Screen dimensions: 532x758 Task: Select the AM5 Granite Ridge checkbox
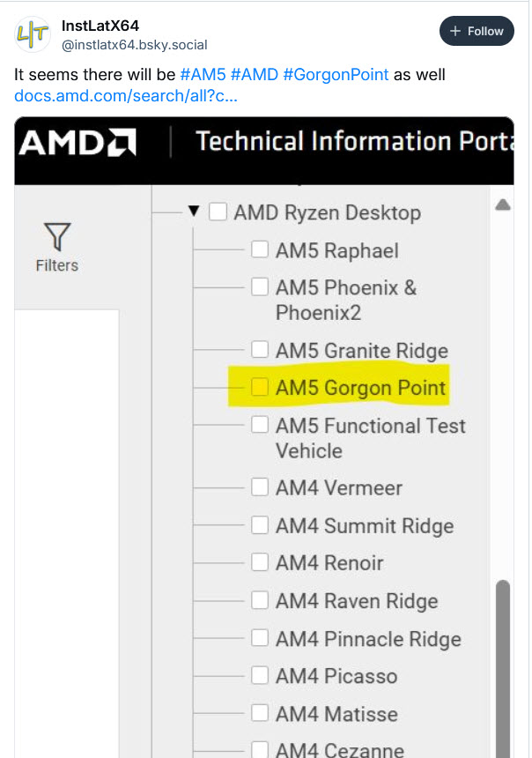pyautogui.click(x=260, y=350)
